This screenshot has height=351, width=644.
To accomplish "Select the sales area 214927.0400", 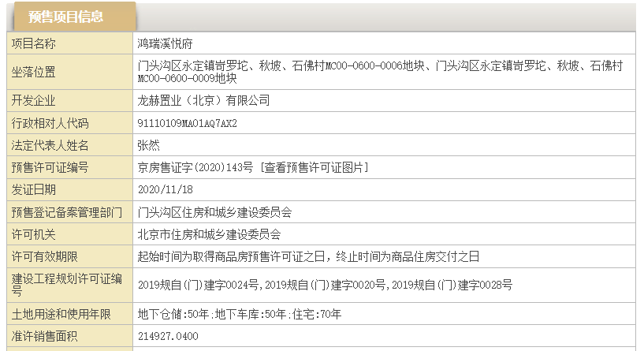I will point(168,336).
